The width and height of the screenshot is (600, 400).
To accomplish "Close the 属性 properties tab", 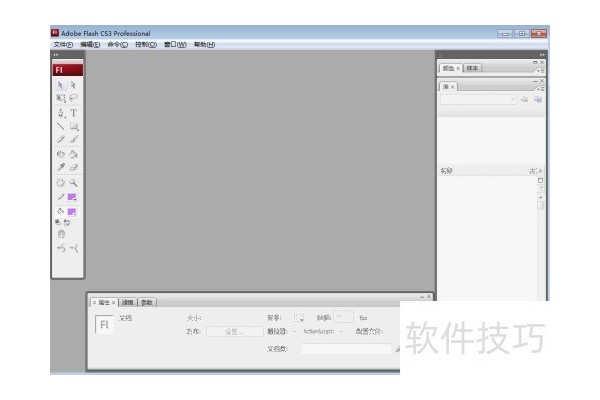I will pos(113,303).
